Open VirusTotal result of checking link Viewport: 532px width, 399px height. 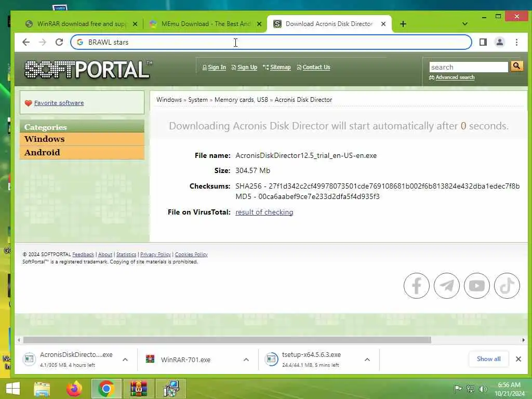[x=264, y=212]
